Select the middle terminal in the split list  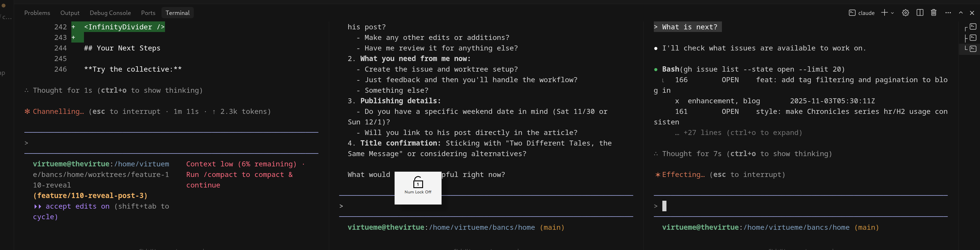(973, 38)
